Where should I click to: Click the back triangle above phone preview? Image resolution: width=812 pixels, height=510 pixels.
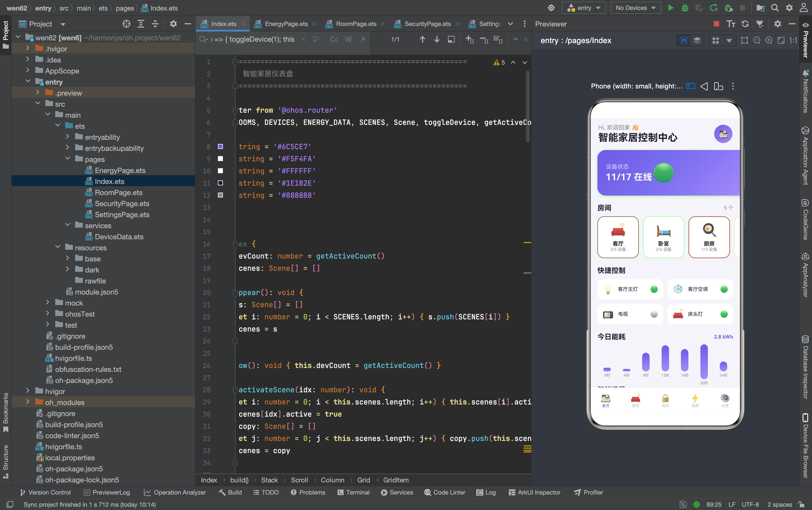pos(704,86)
